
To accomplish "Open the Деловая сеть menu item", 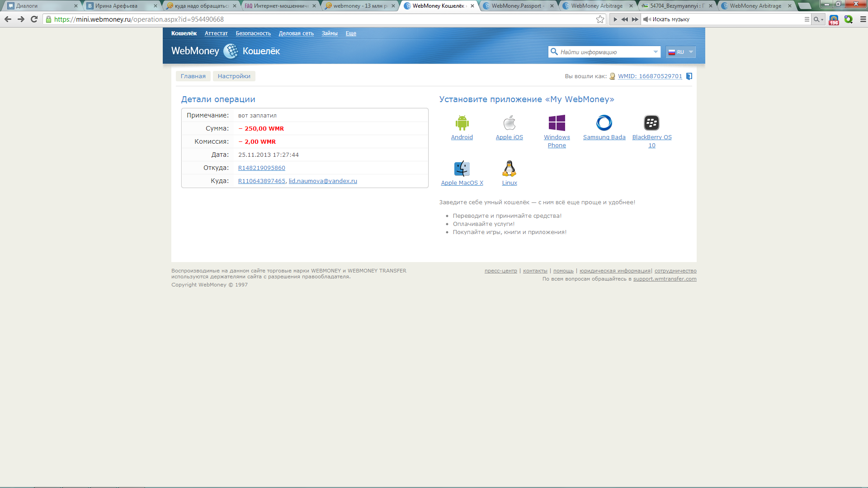I will click(x=296, y=33).
